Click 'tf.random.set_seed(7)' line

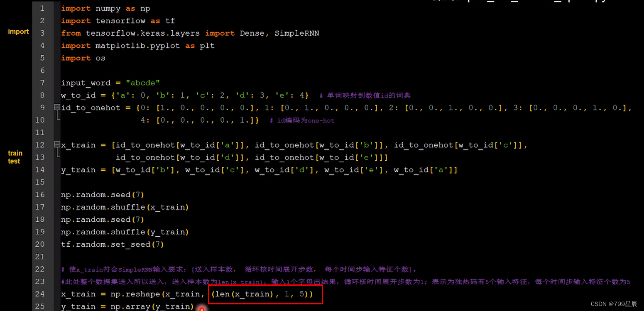[113, 245]
